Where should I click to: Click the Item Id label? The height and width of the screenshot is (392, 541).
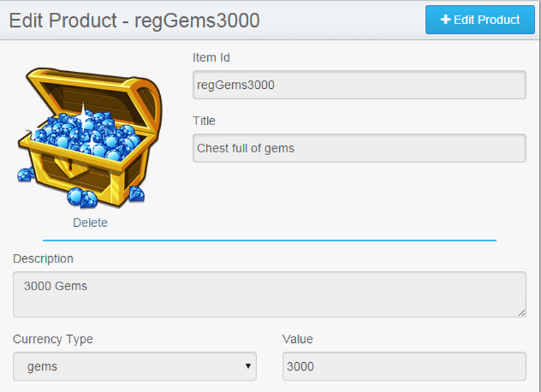pyautogui.click(x=211, y=58)
